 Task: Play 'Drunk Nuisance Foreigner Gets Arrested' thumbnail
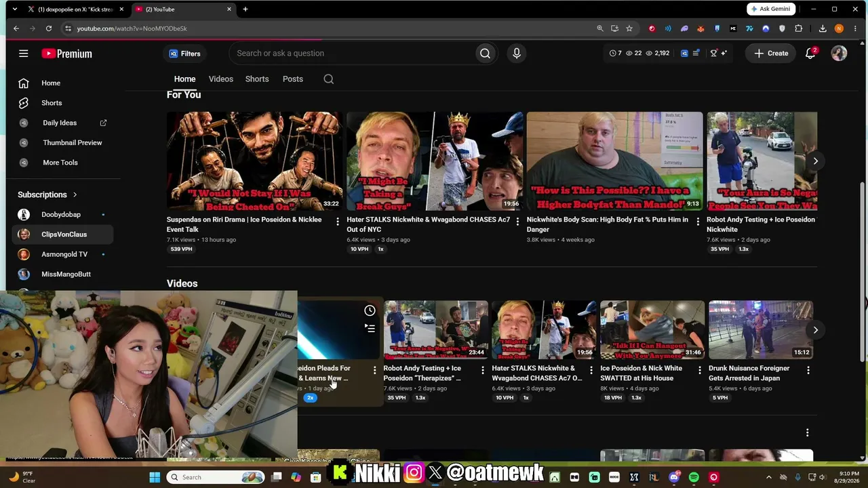click(761, 330)
